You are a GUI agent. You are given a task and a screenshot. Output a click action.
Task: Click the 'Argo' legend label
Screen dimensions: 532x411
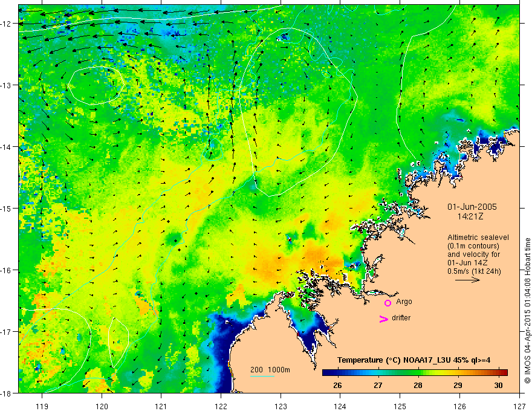(x=404, y=302)
